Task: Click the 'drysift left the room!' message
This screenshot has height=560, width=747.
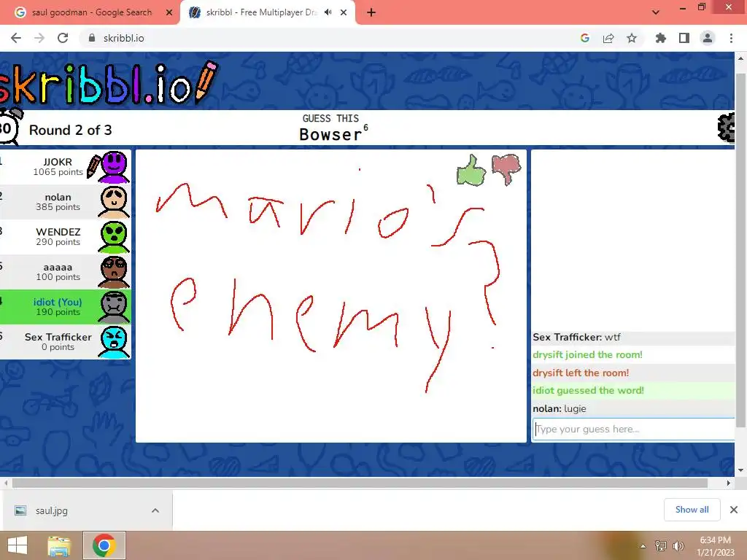Action: coord(581,373)
